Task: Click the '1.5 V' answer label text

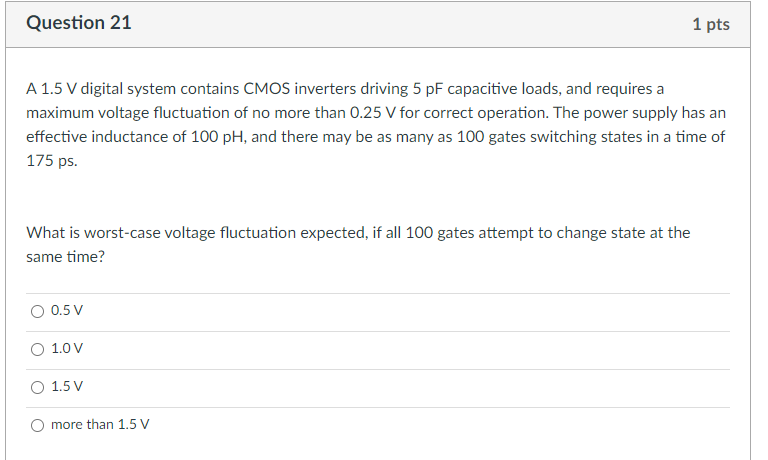Action: [67, 387]
